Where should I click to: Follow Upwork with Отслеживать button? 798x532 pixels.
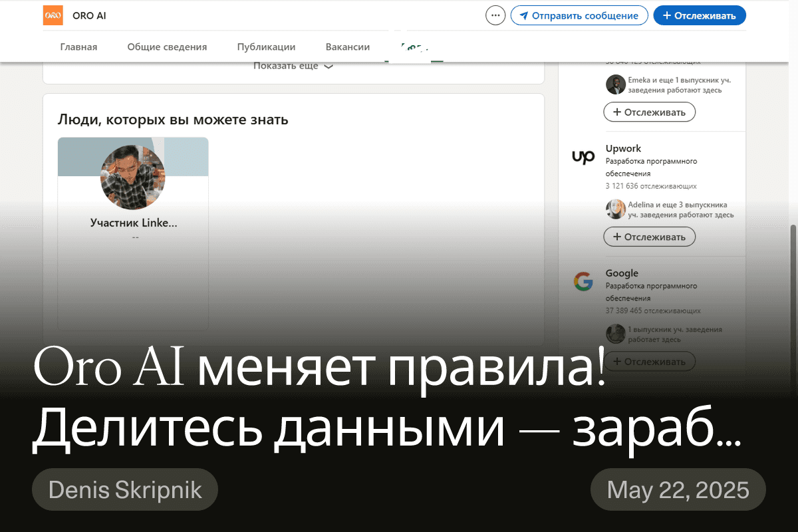(649, 237)
